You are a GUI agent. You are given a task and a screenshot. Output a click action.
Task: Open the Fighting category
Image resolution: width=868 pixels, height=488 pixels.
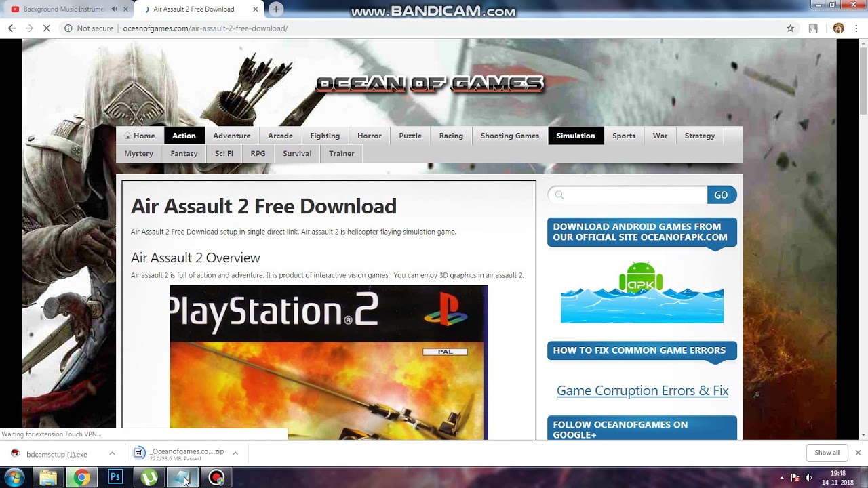pyautogui.click(x=325, y=136)
